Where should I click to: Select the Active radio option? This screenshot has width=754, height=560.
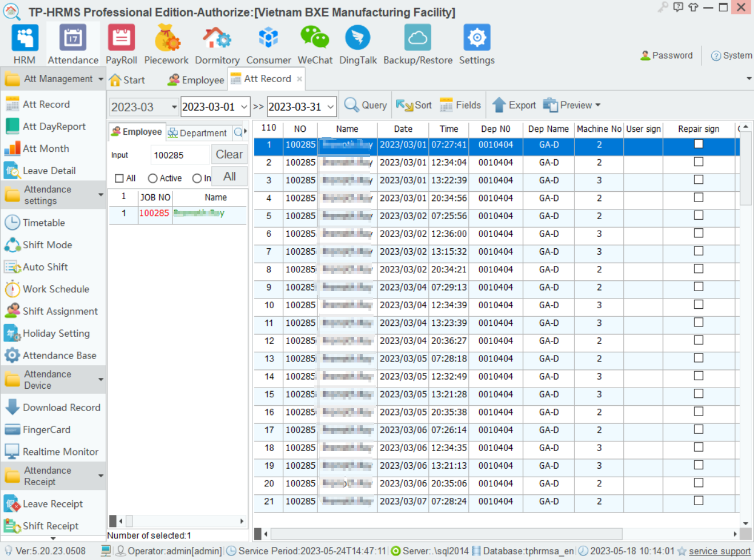point(153,178)
